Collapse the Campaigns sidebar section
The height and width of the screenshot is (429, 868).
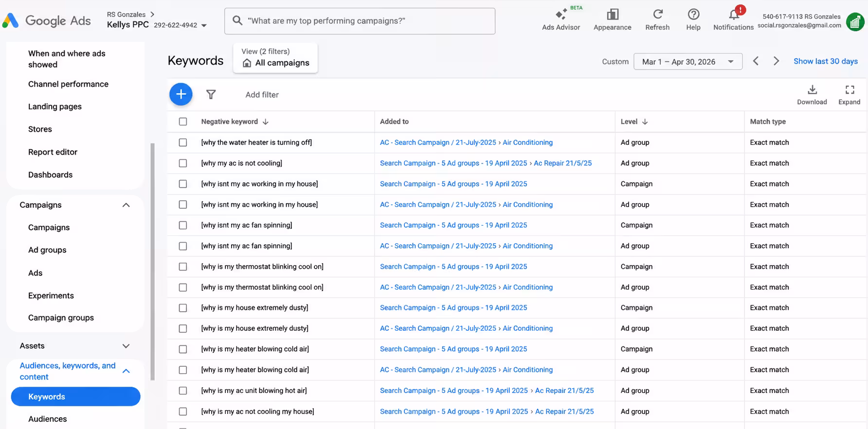tap(126, 205)
